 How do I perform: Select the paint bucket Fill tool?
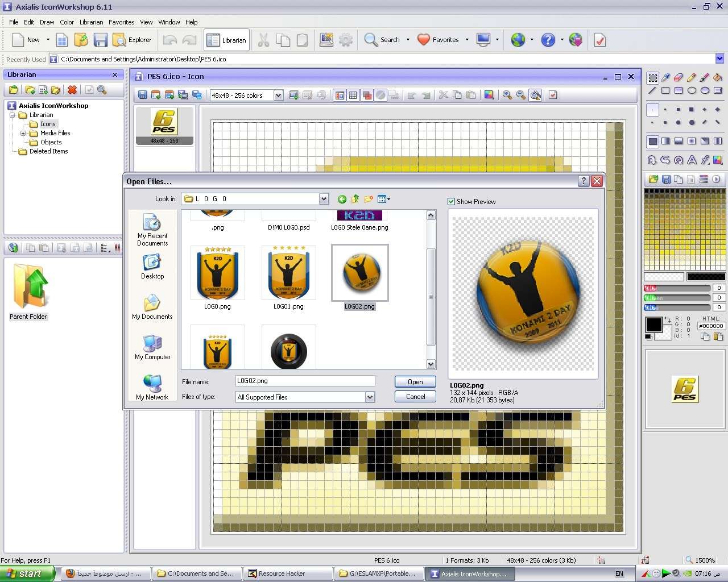(x=718, y=77)
